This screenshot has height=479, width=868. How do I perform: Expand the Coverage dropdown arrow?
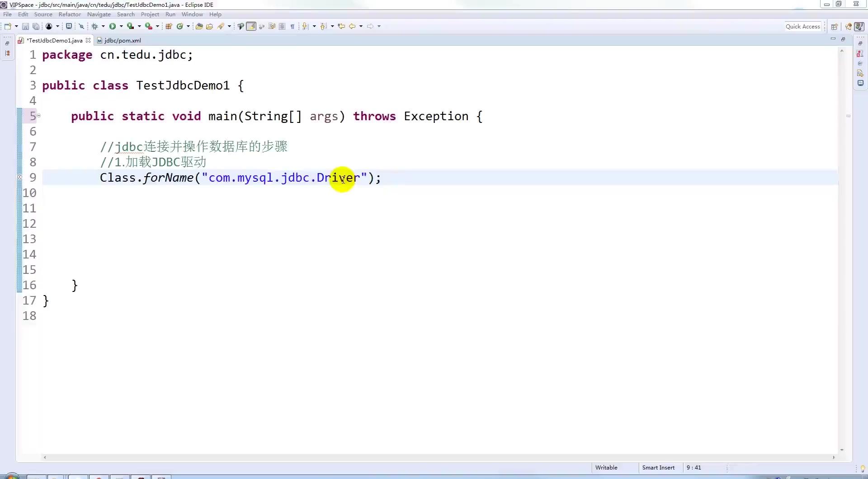[x=139, y=26]
